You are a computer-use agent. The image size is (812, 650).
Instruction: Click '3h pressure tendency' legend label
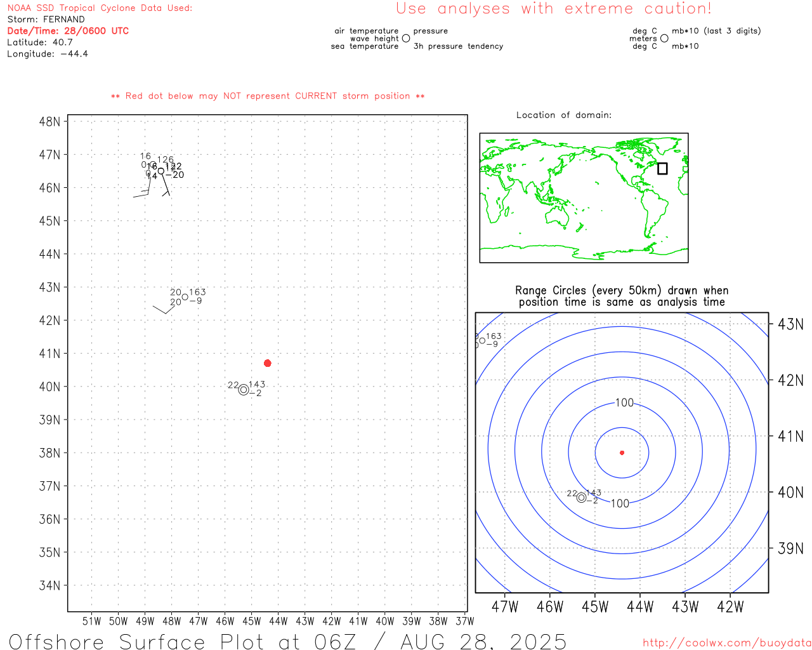point(458,46)
